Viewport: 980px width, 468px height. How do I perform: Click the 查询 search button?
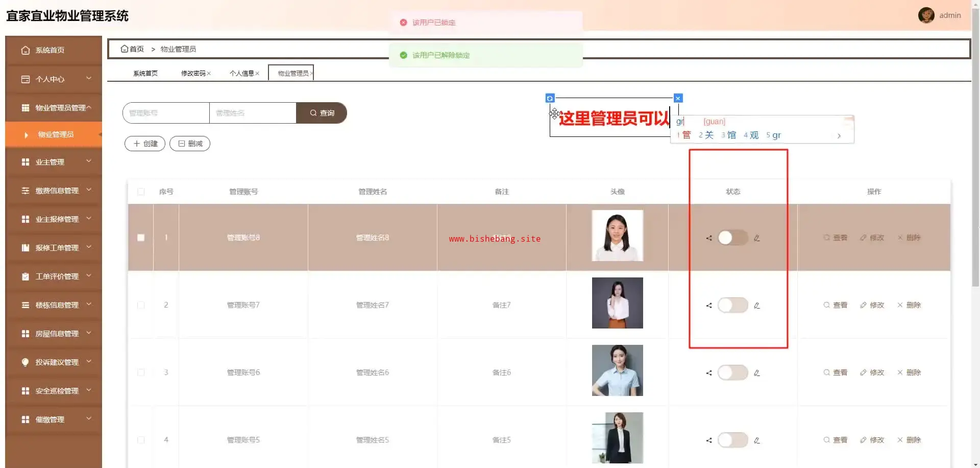[x=322, y=113]
